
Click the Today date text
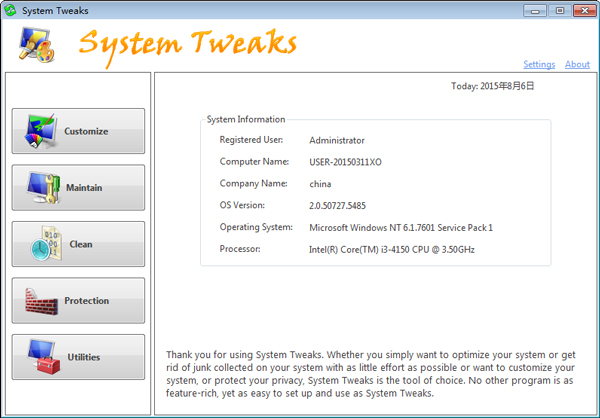pyautogui.click(x=492, y=86)
